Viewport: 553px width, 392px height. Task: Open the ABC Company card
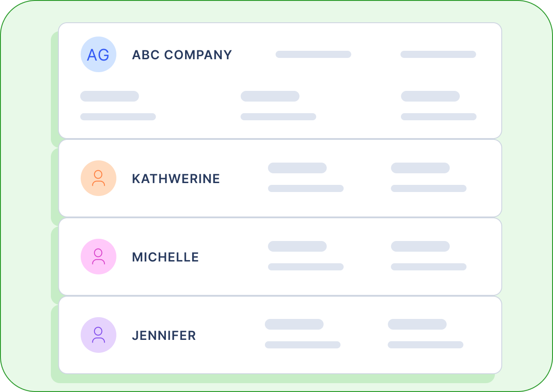tap(280, 81)
